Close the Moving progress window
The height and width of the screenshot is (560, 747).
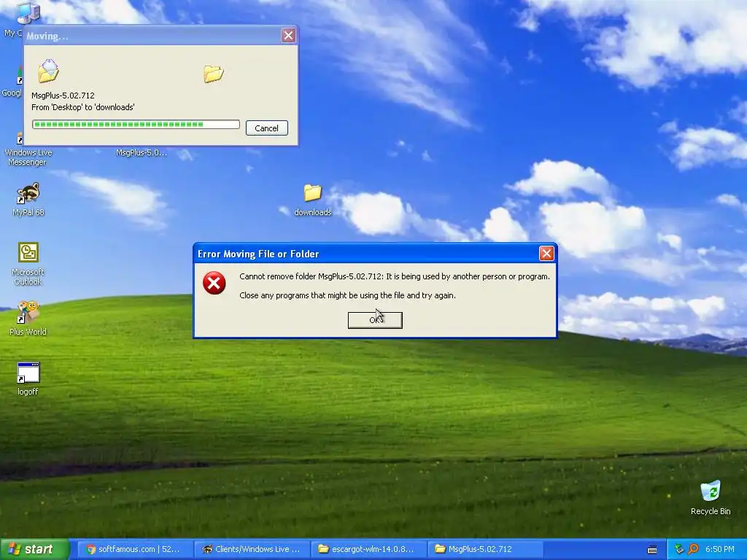(x=288, y=35)
